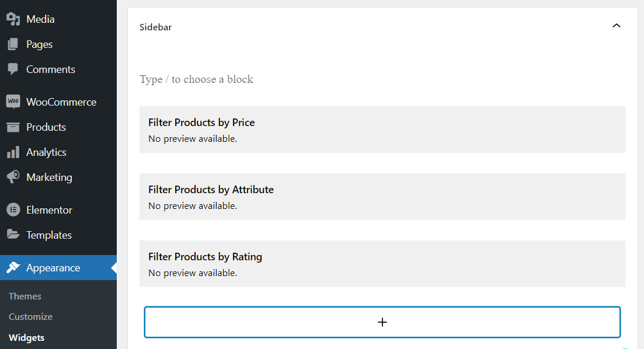This screenshot has height=349, width=644.
Task: Click the 'Type / to choose a block' field
Action: pyautogui.click(x=382, y=79)
